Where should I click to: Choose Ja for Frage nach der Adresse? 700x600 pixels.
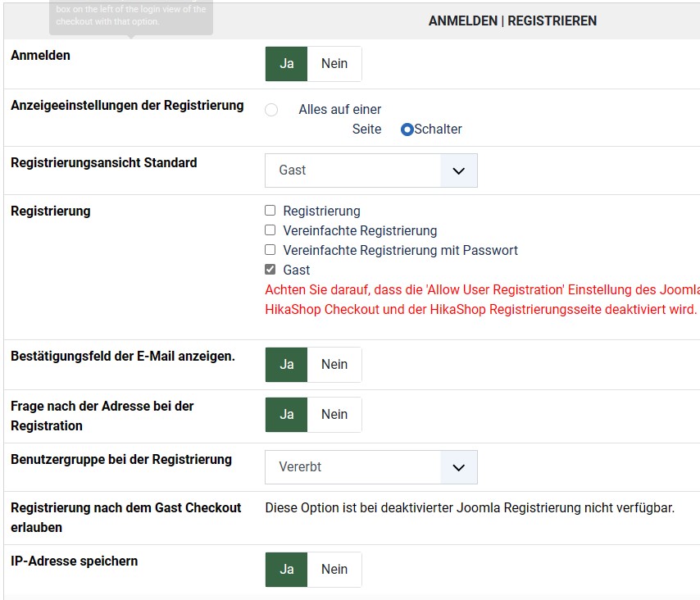(286, 415)
